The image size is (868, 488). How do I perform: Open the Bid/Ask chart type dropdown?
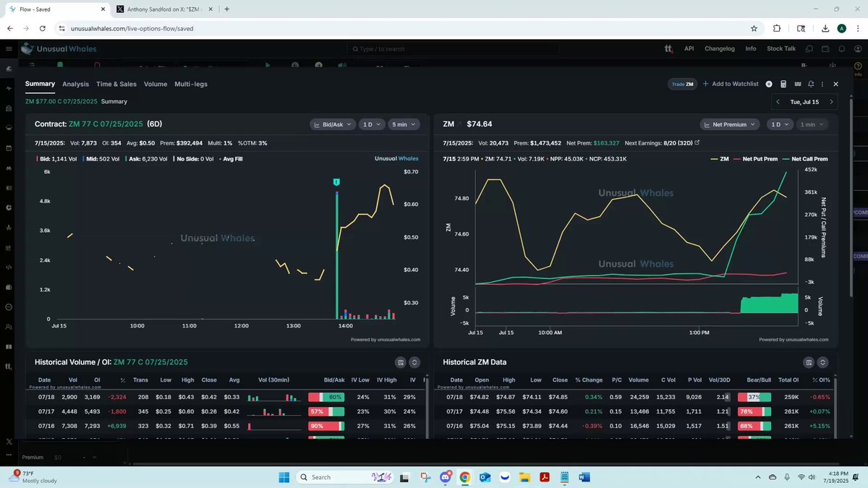pos(333,124)
